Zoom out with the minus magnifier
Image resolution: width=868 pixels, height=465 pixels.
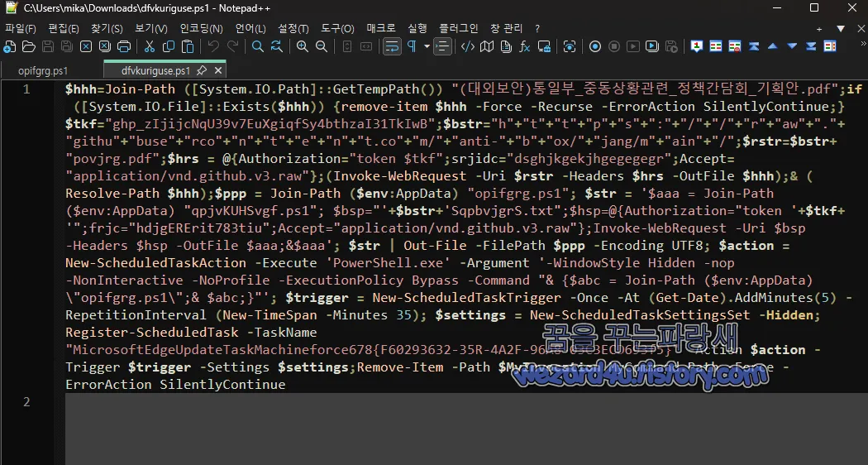(322, 46)
